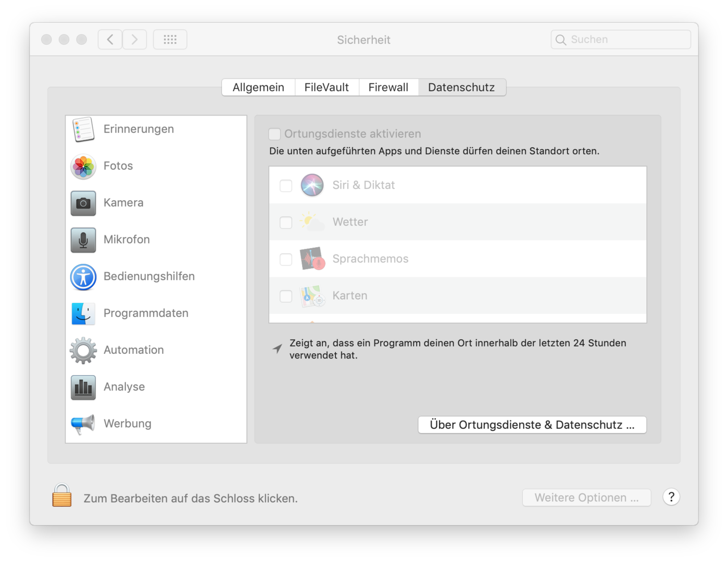Click the Werbung megaphone icon
728x562 pixels.
tap(83, 424)
